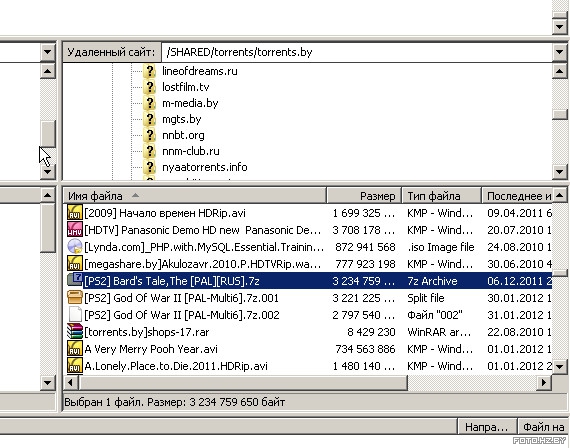Click the Файл на queue column header
The image size is (570, 448).
pyautogui.click(x=543, y=427)
